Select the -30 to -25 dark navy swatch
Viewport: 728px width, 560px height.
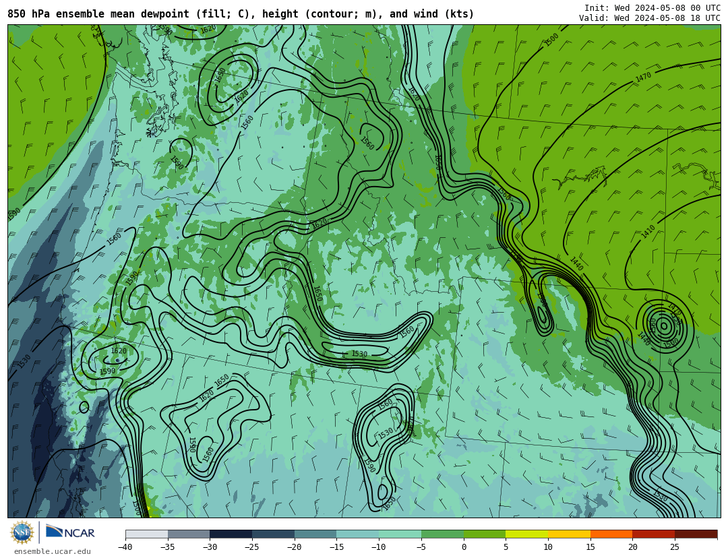(231, 534)
